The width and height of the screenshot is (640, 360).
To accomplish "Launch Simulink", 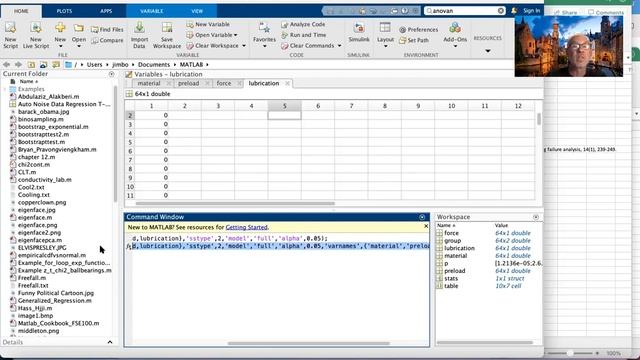I will point(359,33).
